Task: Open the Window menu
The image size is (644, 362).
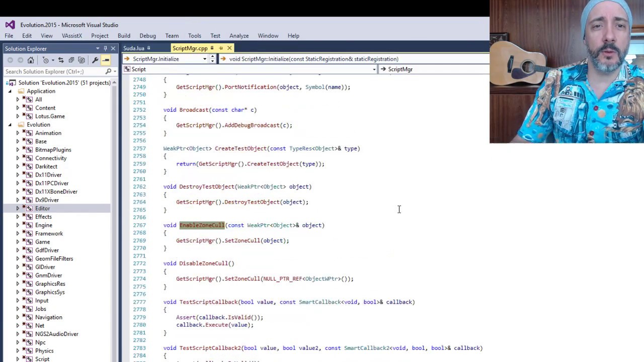Action: pos(268,36)
